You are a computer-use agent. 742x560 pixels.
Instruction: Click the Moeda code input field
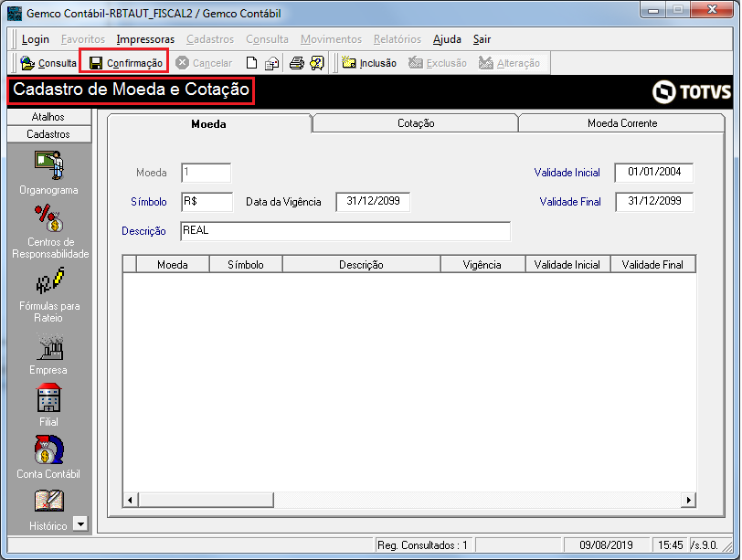click(x=207, y=173)
